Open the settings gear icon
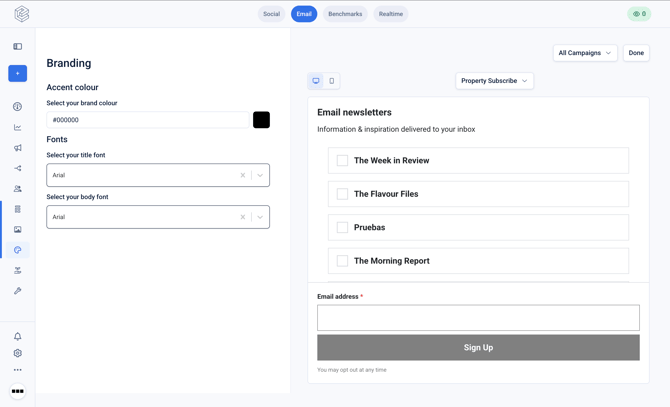 tap(18, 353)
